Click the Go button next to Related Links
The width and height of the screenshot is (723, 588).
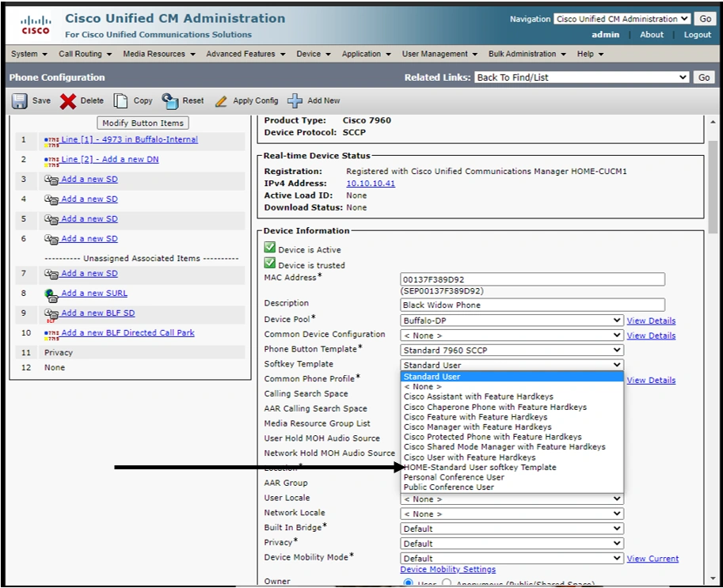click(x=704, y=78)
